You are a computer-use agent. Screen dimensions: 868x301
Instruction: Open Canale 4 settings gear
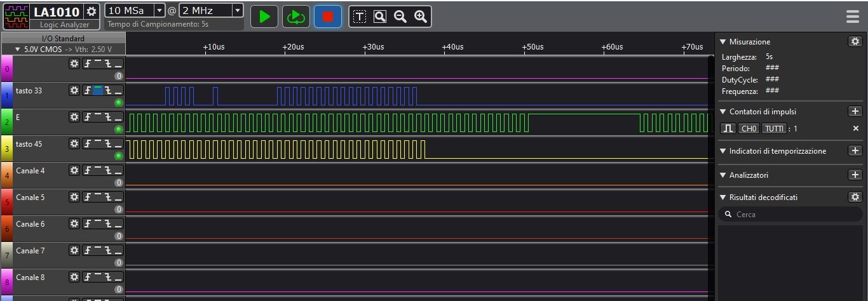pyautogui.click(x=74, y=171)
